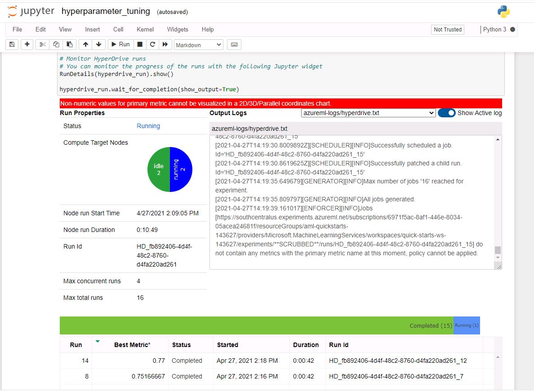This screenshot has width=534, height=392.
Task: Switch log view to Running (1) segment
Action: coord(467,325)
